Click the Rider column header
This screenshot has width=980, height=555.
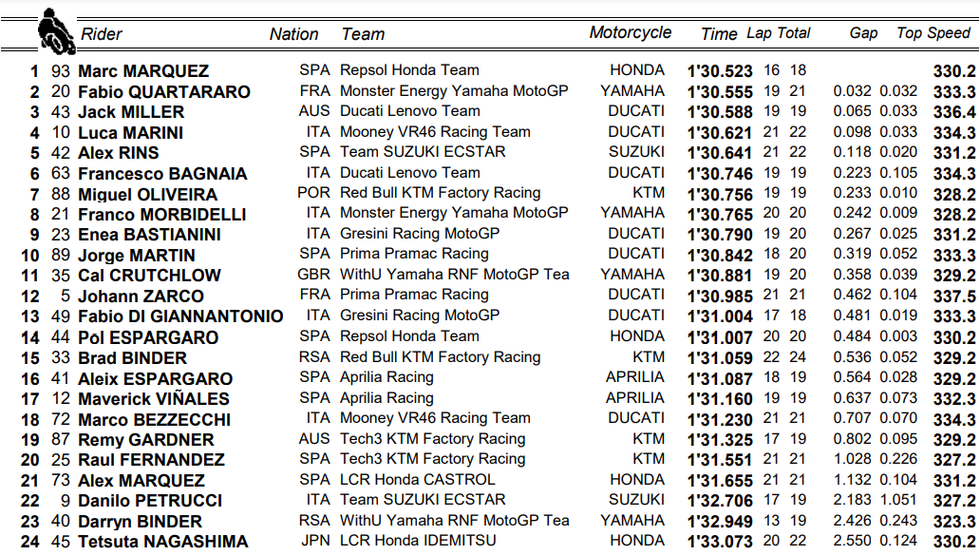(102, 34)
